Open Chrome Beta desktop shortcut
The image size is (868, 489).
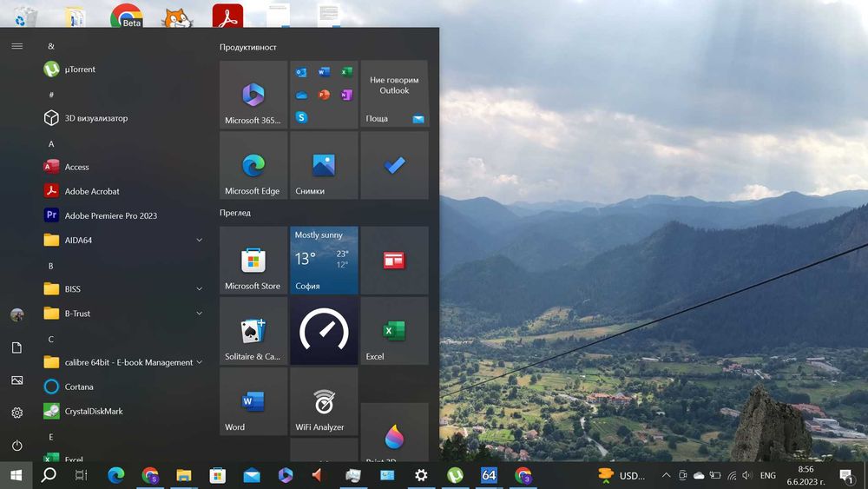[x=126, y=15]
